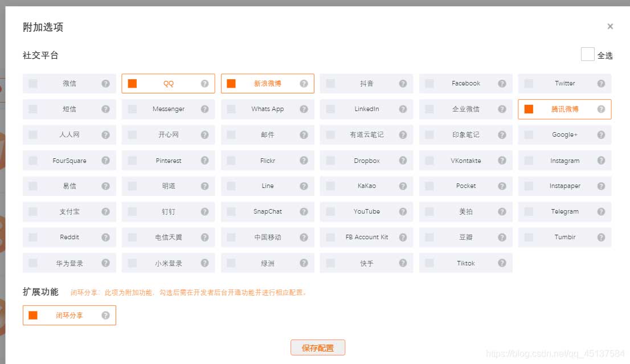The image size is (630, 364).
Task: Select the 有道云笔记 platform label
Action: (x=366, y=134)
